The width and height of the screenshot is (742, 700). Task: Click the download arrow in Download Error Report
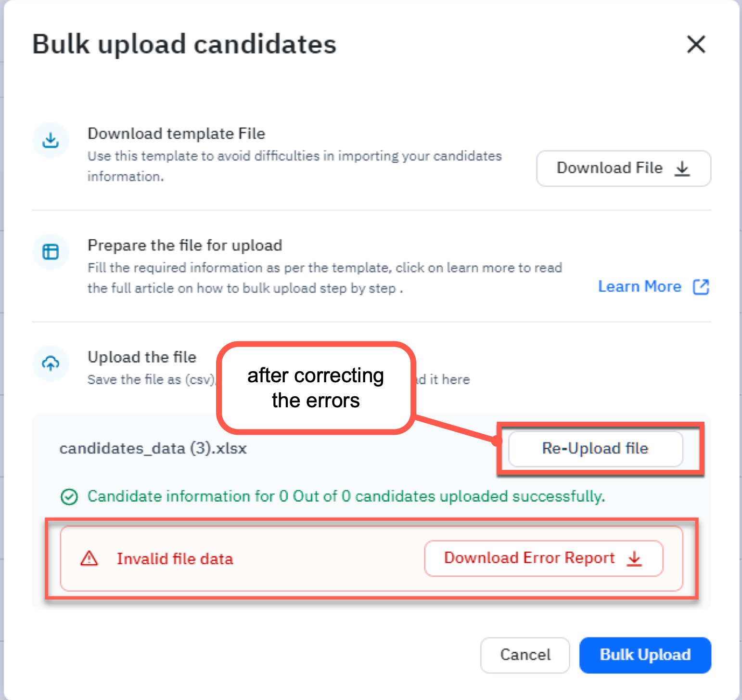(x=634, y=558)
